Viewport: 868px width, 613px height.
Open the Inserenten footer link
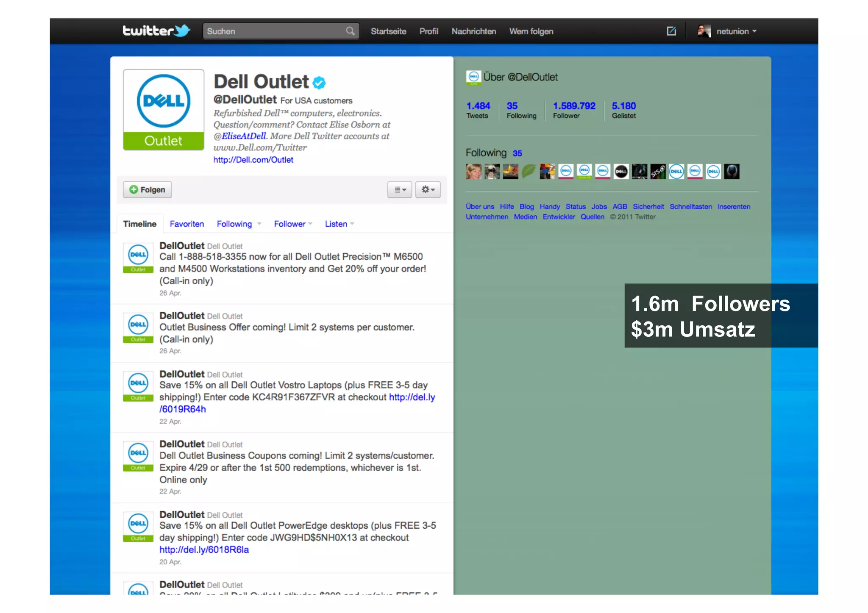pos(734,207)
